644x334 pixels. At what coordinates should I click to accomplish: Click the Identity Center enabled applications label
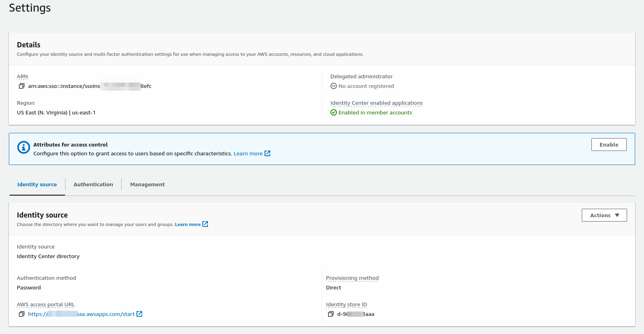[x=376, y=103]
